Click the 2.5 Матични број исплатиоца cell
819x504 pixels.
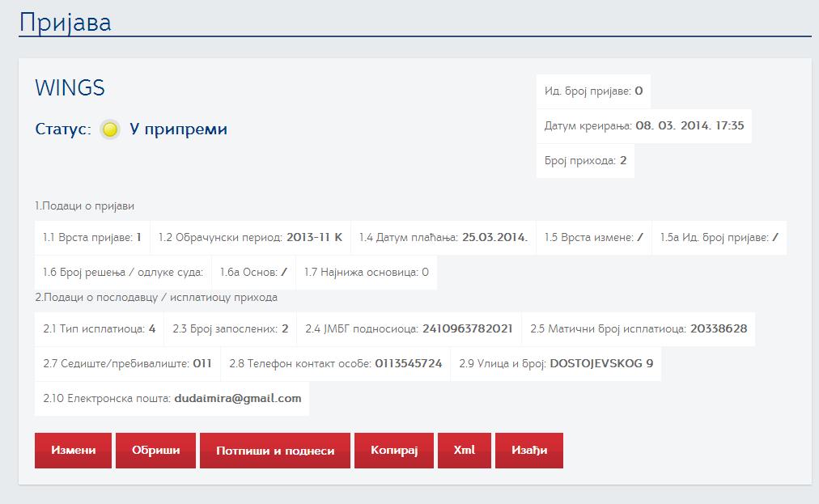tap(638, 329)
